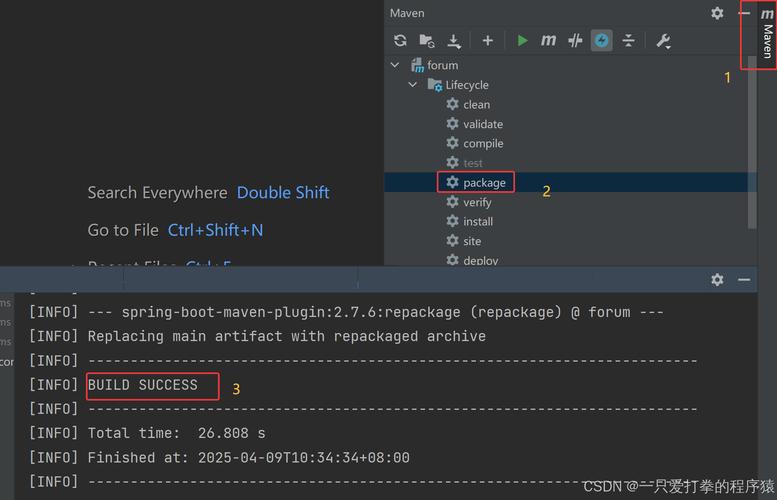Screen dimensions: 777x500
Task: Open Maven panel gear options
Action: click(717, 13)
